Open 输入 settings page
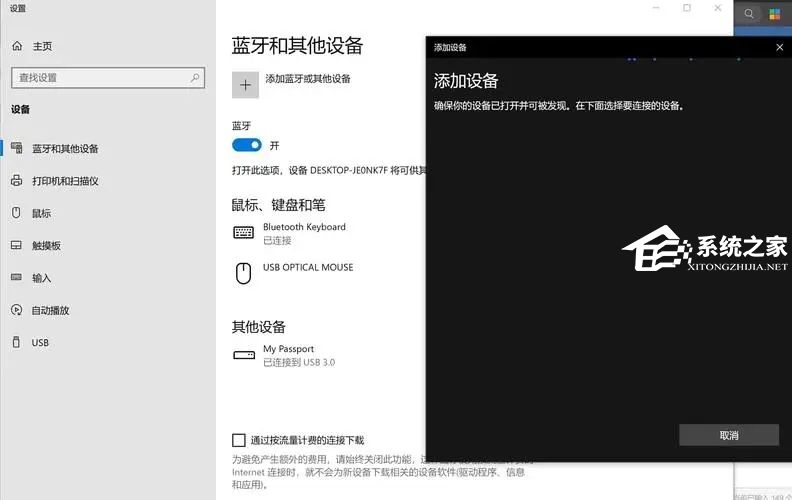 point(41,278)
